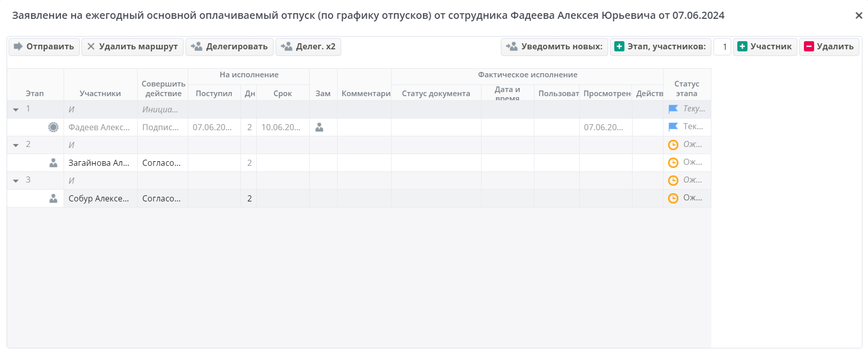Click Дата и время column header
The width and height of the screenshot is (868, 353).
507,93
